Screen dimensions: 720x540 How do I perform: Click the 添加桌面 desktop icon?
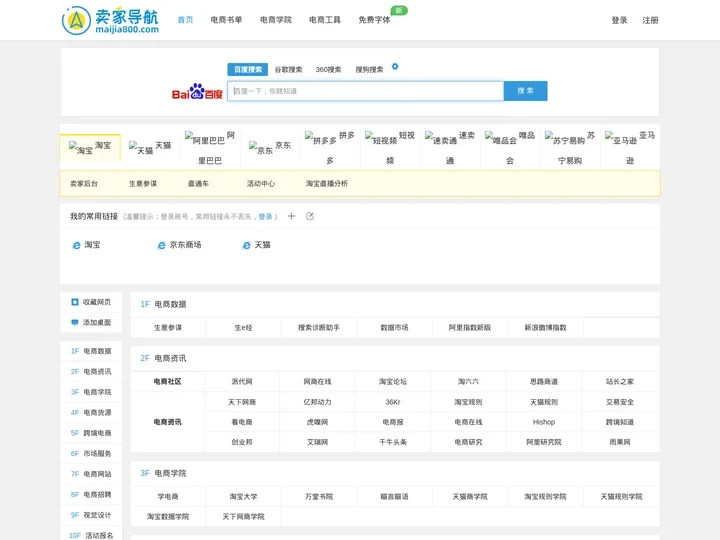click(x=75, y=322)
